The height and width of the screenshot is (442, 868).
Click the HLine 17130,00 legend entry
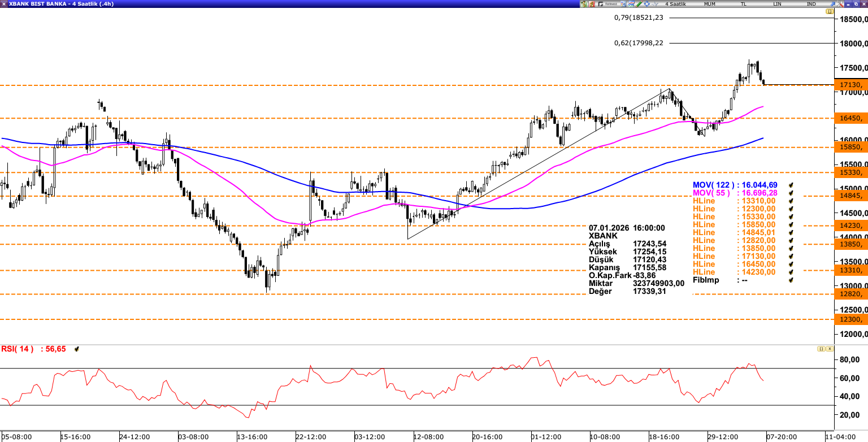(735, 256)
